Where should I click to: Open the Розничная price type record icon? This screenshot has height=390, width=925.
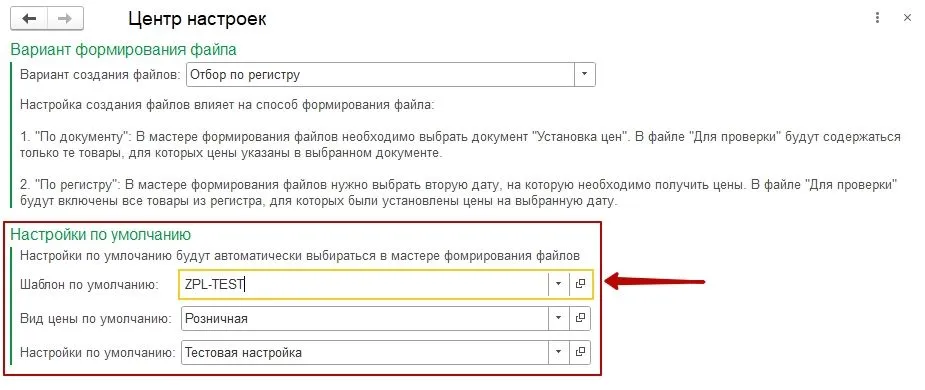click(580, 318)
